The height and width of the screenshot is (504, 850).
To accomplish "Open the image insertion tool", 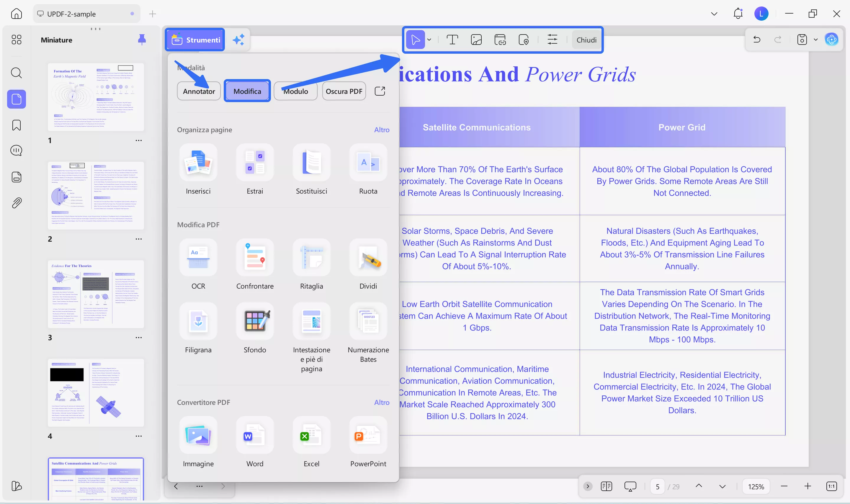I will (476, 40).
